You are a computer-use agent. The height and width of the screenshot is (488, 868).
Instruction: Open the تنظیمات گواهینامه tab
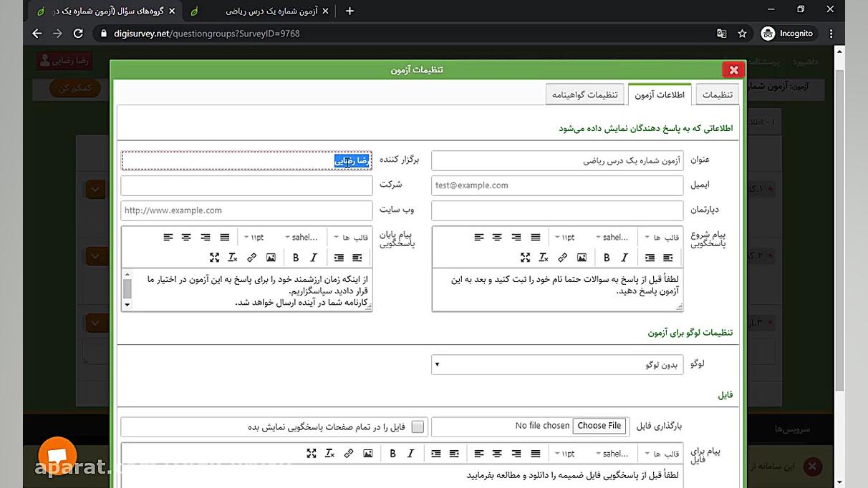[585, 95]
